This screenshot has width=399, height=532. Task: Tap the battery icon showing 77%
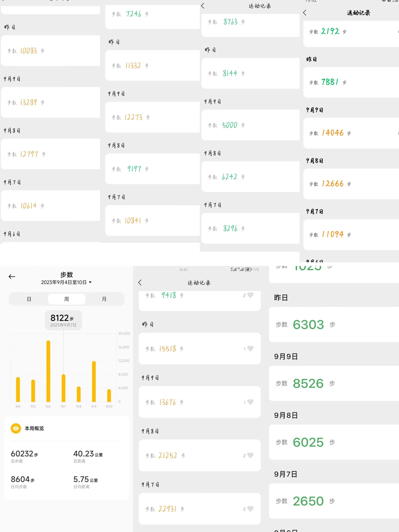248,269
